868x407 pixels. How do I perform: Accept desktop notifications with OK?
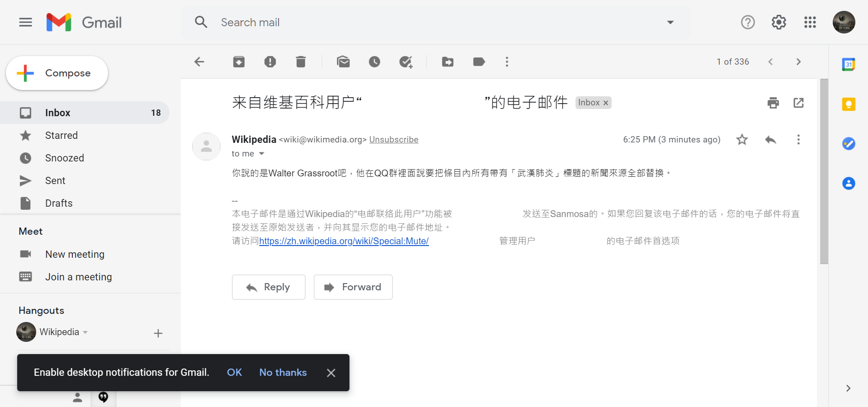[234, 372]
